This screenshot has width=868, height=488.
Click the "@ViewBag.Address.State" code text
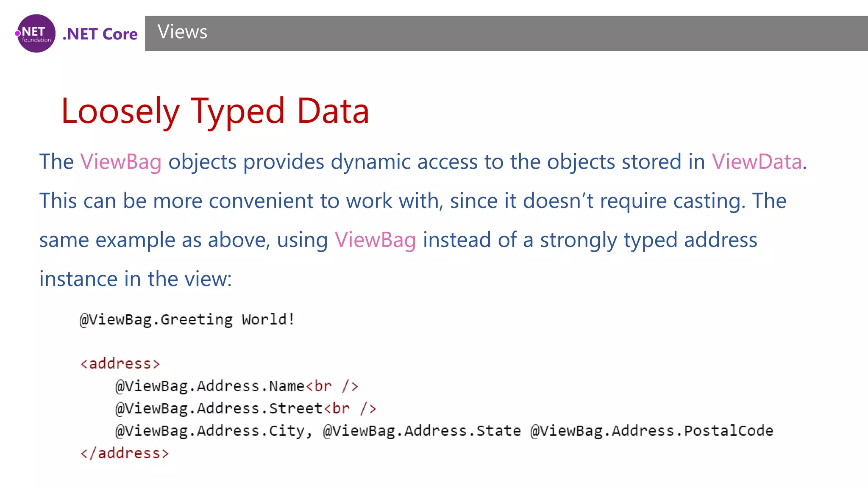422,431
